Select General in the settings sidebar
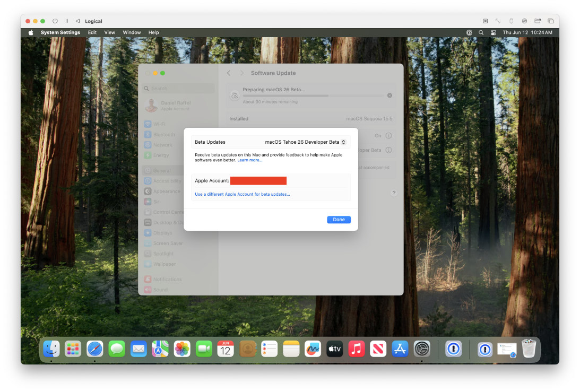 coord(163,170)
